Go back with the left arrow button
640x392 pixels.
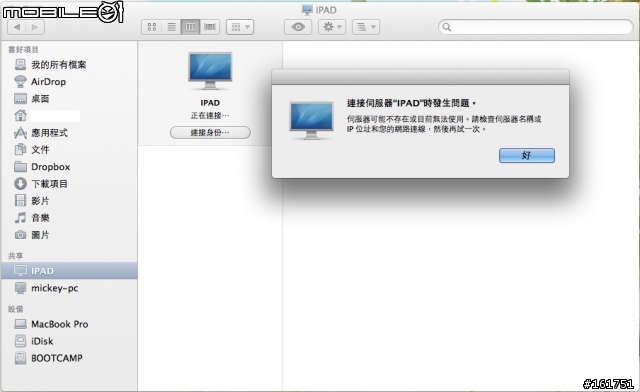pyautogui.click(x=17, y=27)
